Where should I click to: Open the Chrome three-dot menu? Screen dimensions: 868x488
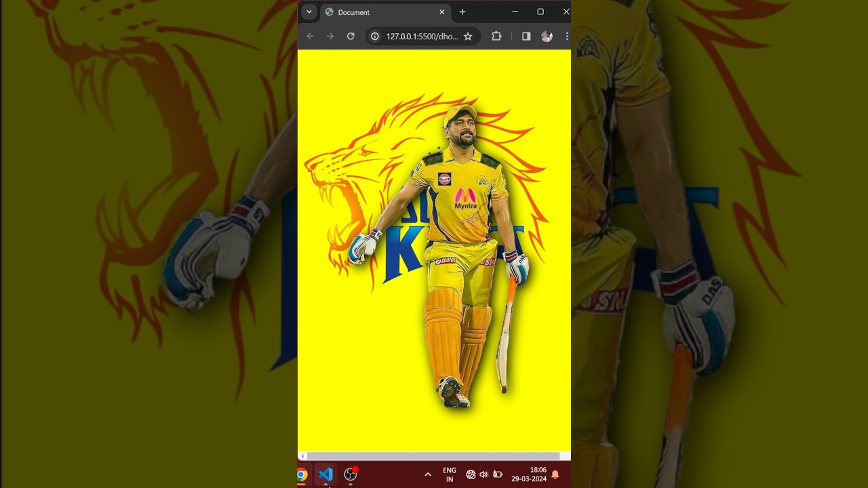(x=566, y=37)
